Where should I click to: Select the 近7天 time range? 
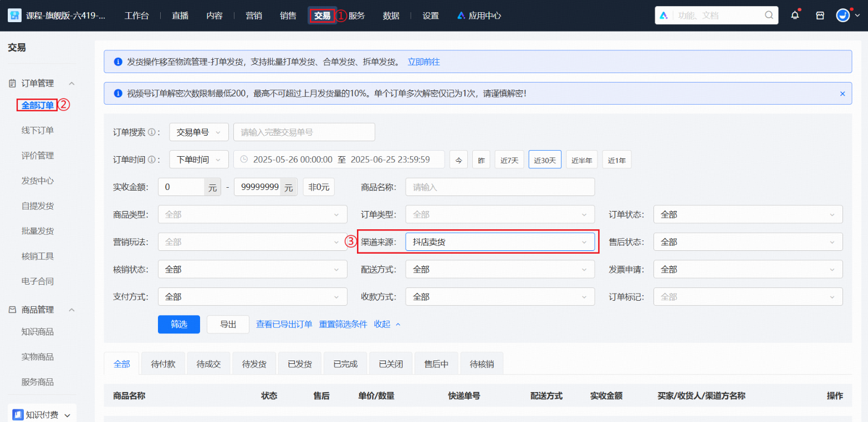point(509,159)
